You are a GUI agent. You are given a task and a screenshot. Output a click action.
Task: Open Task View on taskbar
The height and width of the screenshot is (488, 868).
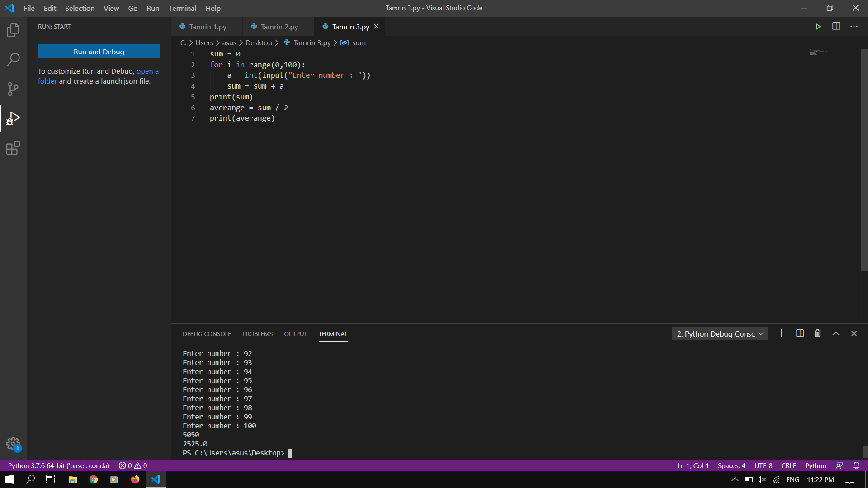(x=51, y=479)
